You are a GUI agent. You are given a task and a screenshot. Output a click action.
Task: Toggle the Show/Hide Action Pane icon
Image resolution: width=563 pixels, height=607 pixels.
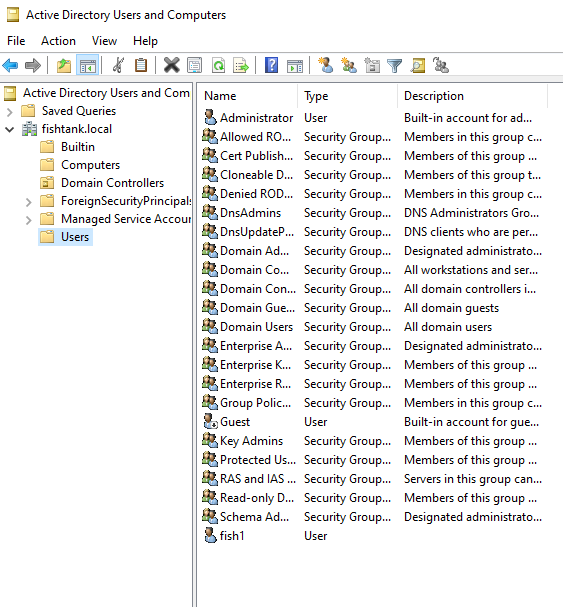point(295,66)
